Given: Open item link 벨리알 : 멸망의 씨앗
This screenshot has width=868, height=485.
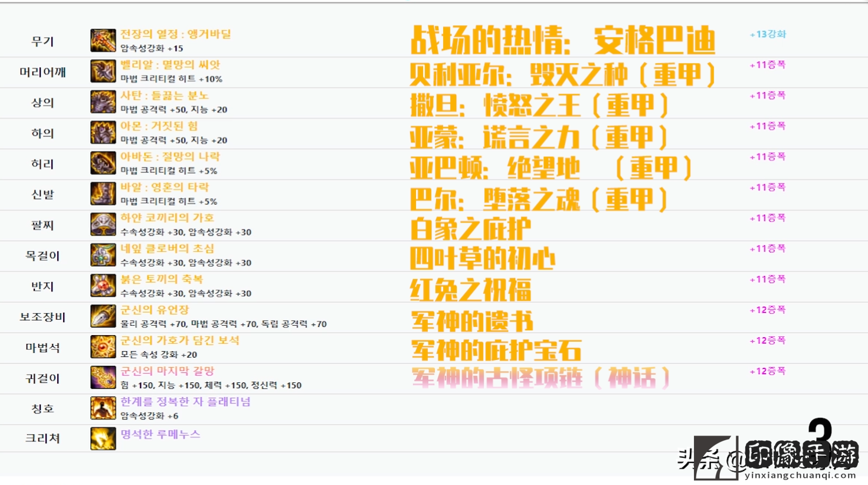Looking at the screenshot, I should click(170, 65).
